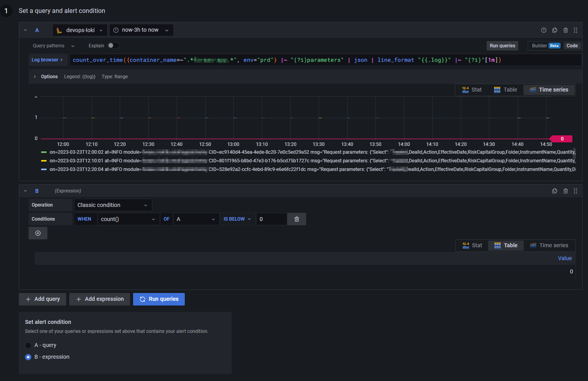Click the green legend series color
The image size is (588, 381).
[x=44, y=152]
